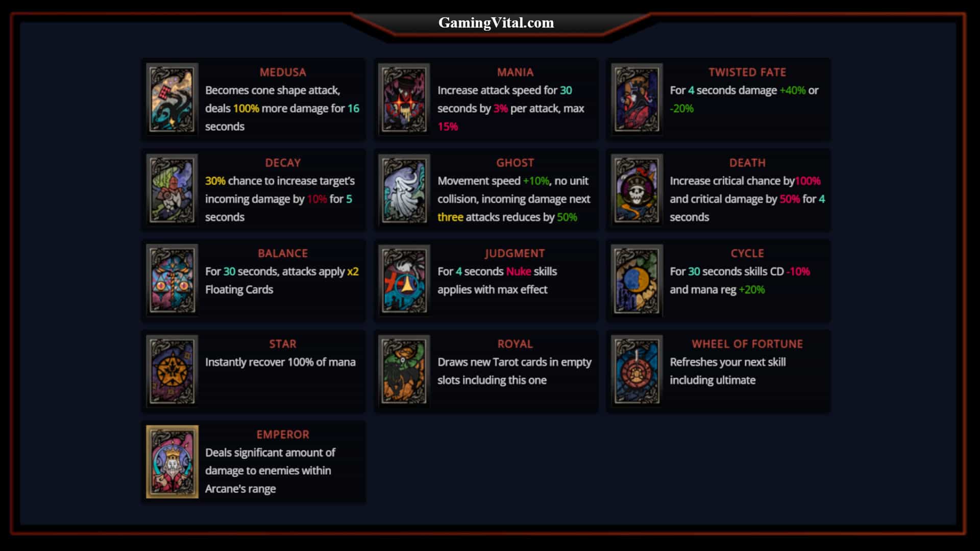Select the Ghost tarot card icon
Screen dimensions: 980x551
(403, 188)
